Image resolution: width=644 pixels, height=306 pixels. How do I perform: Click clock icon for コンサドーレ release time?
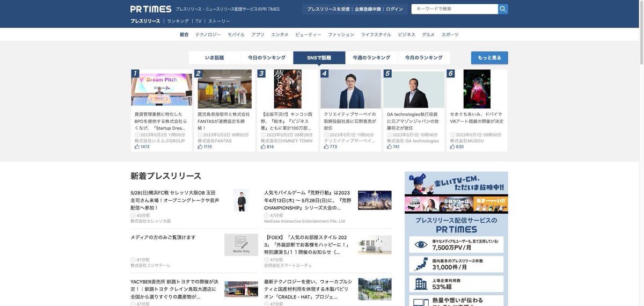click(133, 260)
